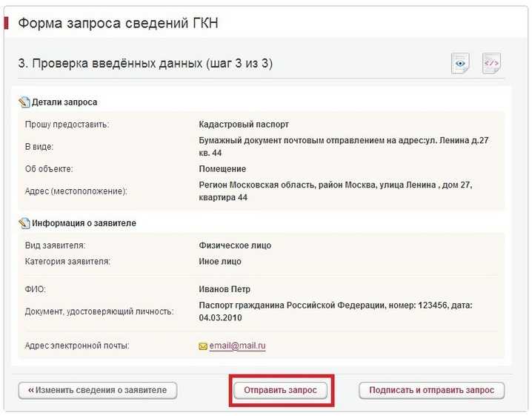Select the Кадастровый паспорт value text
532x416 pixels.
[x=244, y=125]
